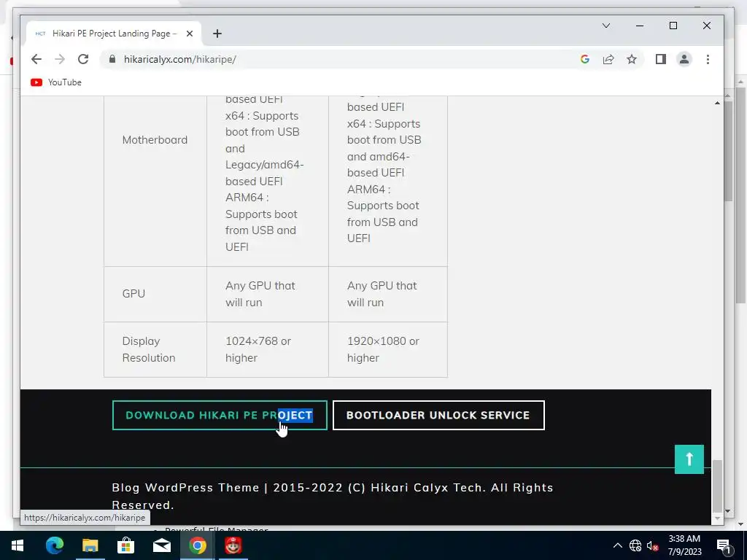Show hidden system tray icons
The height and width of the screenshot is (560, 747).
click(617, 545)
